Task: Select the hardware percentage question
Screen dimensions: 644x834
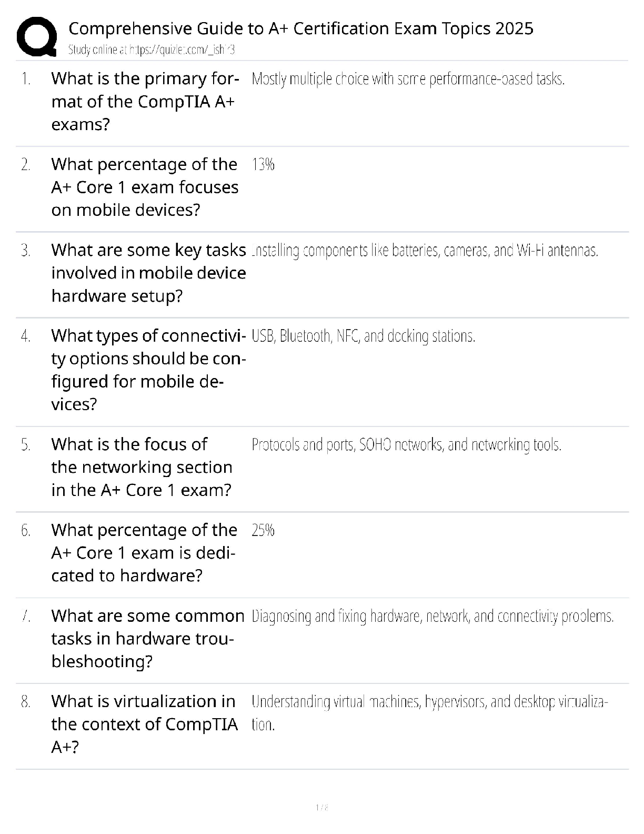Action: tap(144, 552)
